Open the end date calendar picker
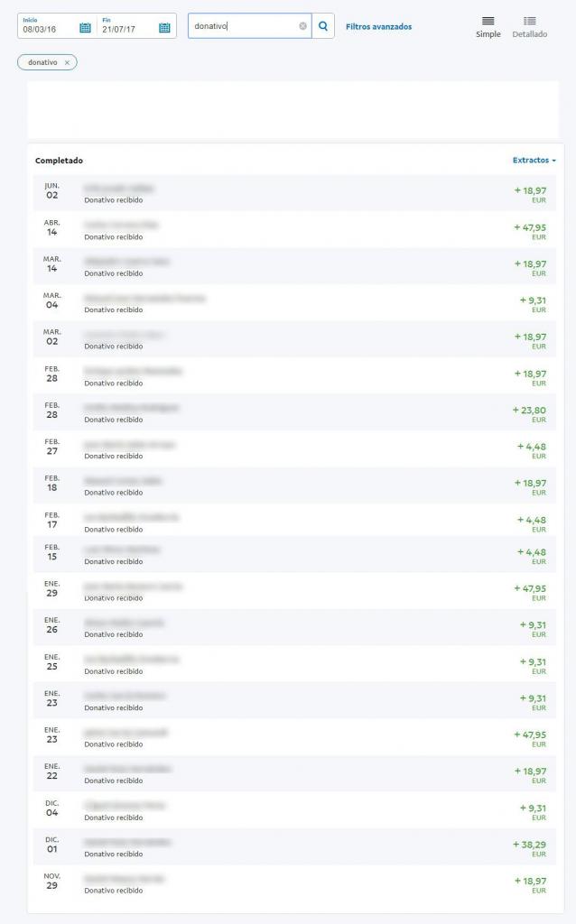Screen dimensions: 576x924 click(x=164, y=28)
